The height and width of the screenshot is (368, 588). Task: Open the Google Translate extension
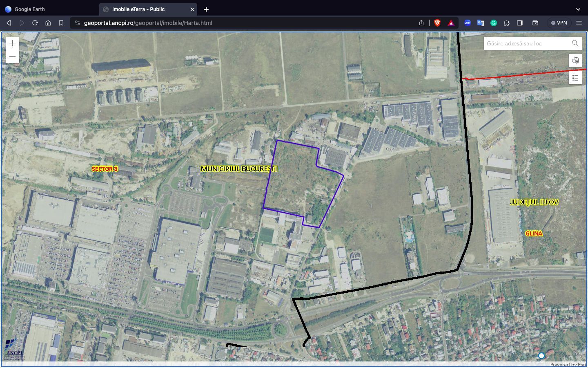pos(480,23)
